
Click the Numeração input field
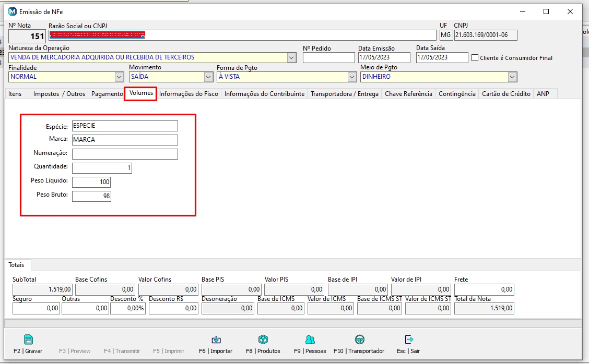(125, 154)
